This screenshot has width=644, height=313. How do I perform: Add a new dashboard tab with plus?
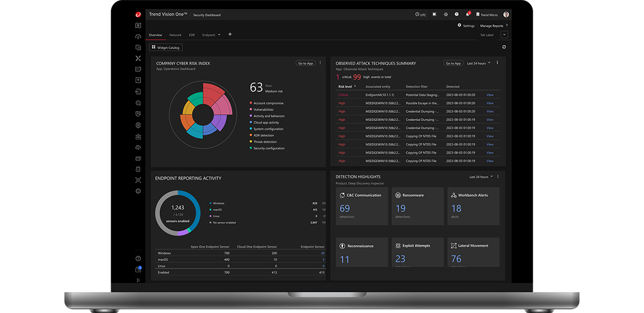tap(230, 34)
